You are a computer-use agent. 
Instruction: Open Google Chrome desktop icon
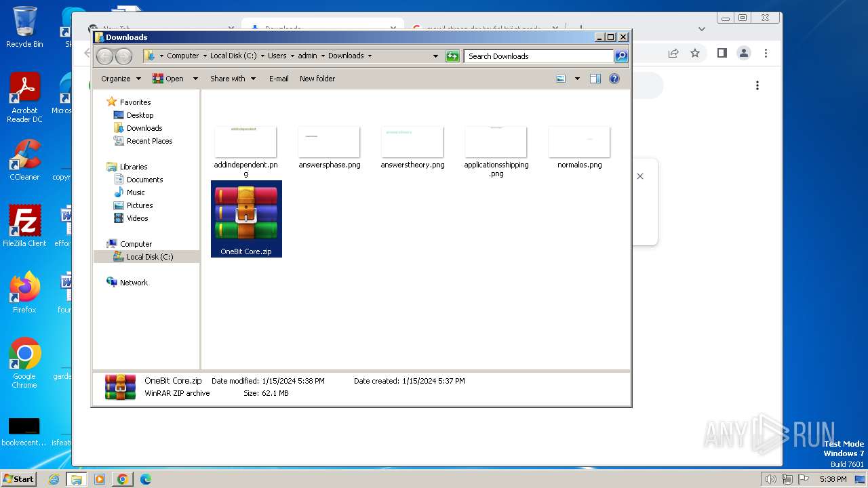[24, 363]
